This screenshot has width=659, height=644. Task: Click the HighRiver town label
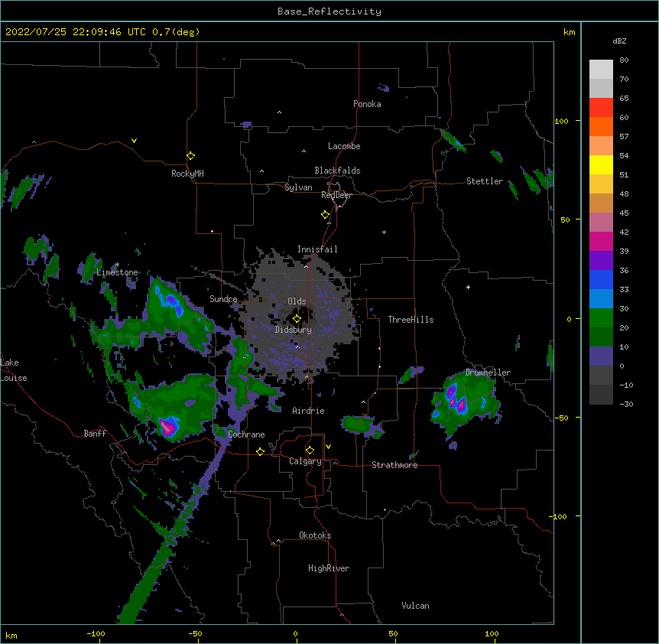pos(329,568)
